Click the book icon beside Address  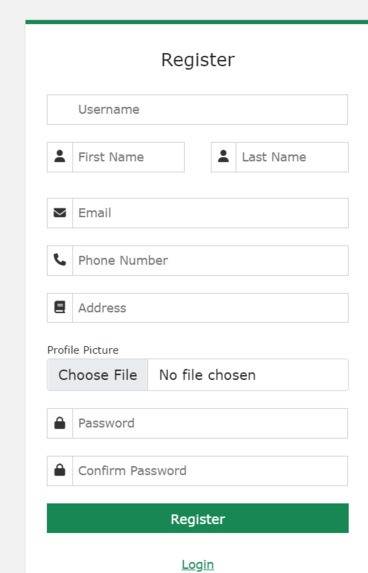click(60, 307)
